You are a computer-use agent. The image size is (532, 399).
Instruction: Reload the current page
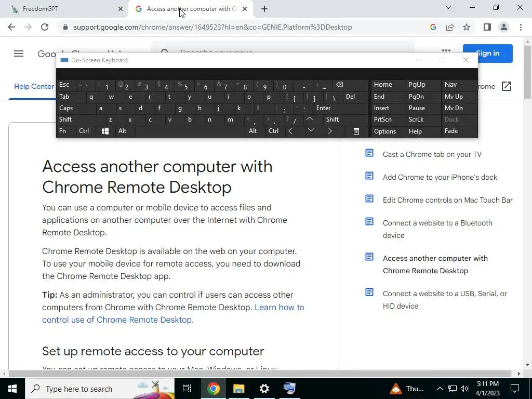click(x=45, y=27)
